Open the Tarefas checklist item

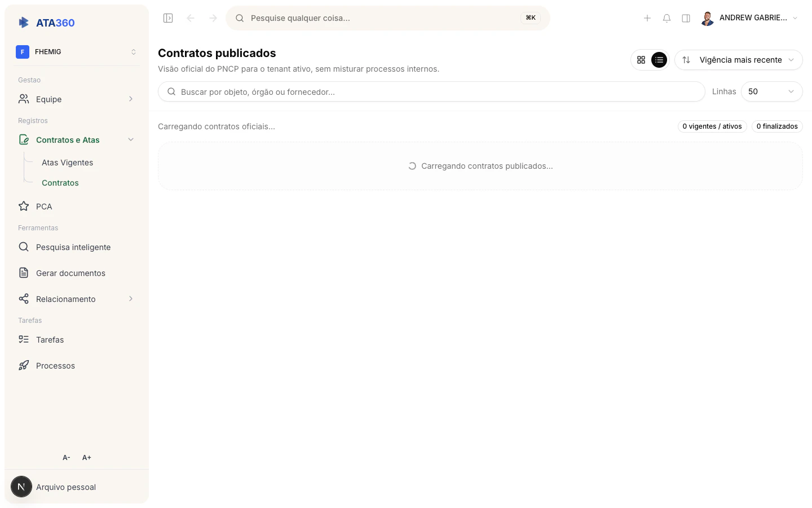tap(50, 339)
